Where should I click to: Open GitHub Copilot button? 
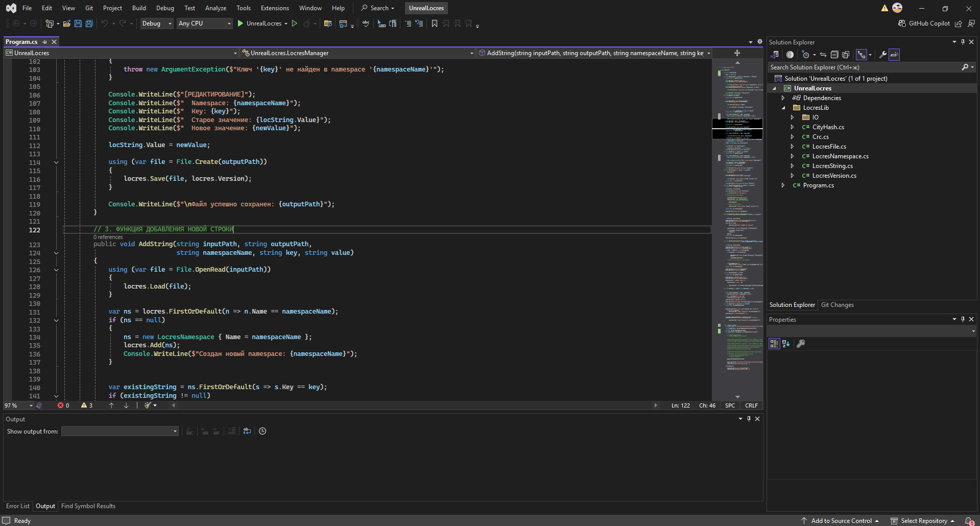[x=924, y=23]
